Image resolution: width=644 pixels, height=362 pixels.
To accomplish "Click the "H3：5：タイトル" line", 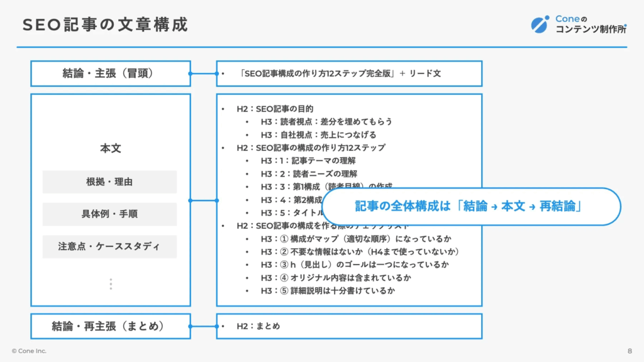I will tap(292, 212).
